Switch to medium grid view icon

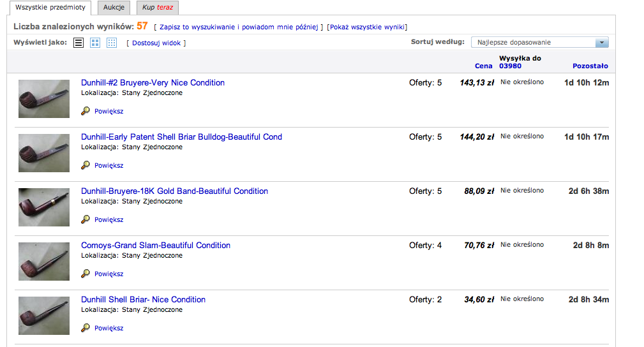click(x=95, y=43)
